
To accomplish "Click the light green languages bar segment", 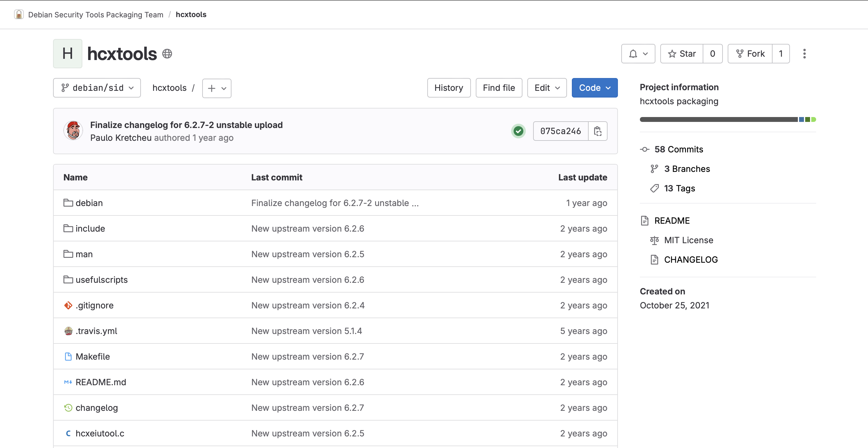I will pos(813,119).
